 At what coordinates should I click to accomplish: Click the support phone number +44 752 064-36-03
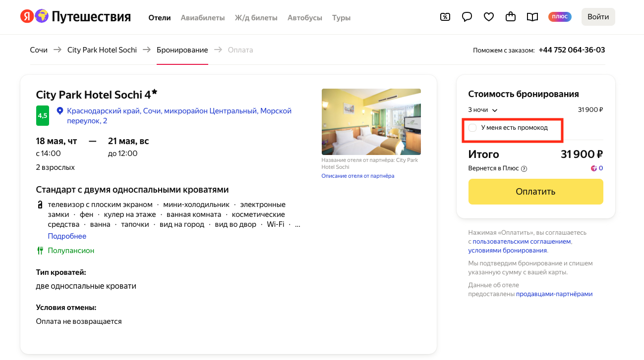572,50
